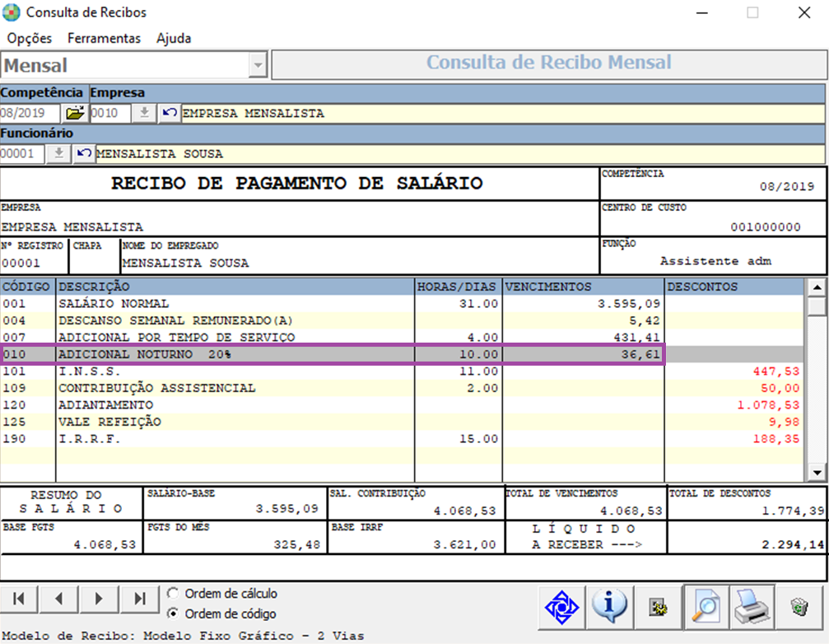This screenshot has width=829, height=644.
Task: Click the Funcionário download arrow button
Action: 58,153
